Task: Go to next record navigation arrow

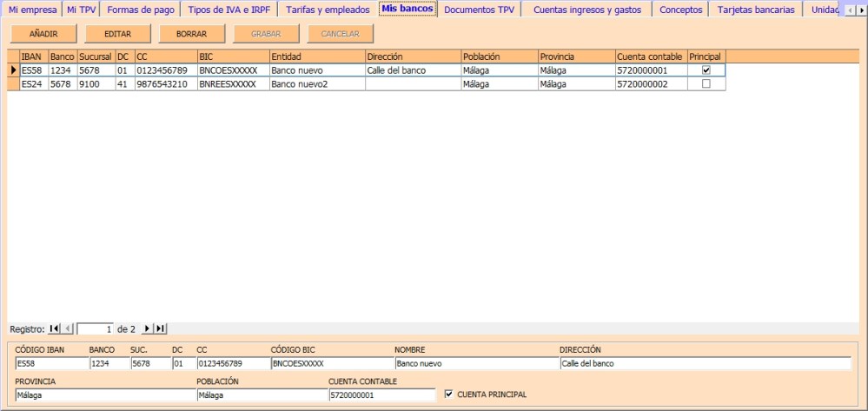Action: click(146, 328)
